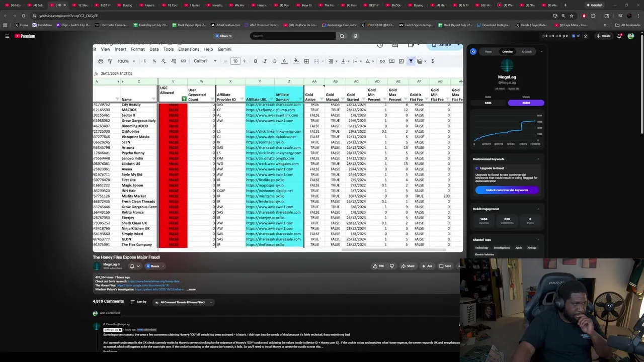Click the IQ badge in side panel
644x362 pixels.
(473, 52)
